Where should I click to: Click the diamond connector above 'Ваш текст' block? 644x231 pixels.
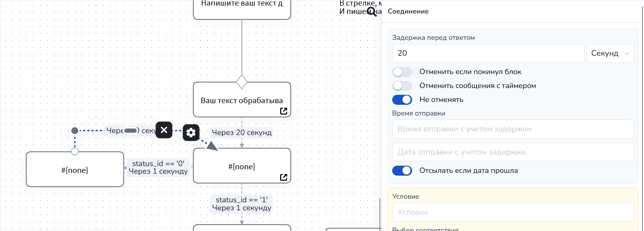(x=242, y=82)
